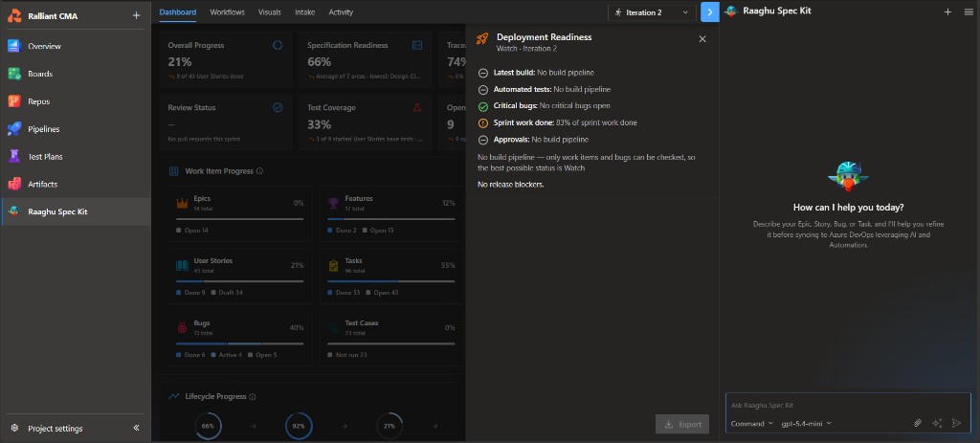Click in the Ask Raaghu Spec Kit field

(848, 405)
